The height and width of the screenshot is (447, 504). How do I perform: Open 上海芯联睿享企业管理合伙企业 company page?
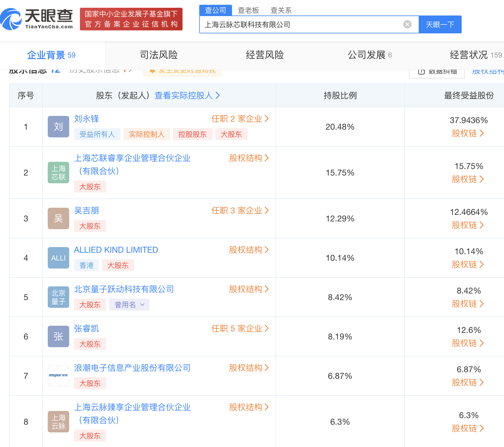[132, 164]
